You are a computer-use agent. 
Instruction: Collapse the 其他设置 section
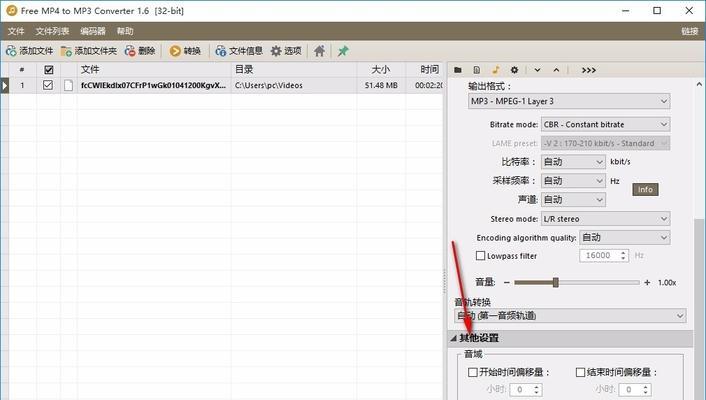point(454,338)
